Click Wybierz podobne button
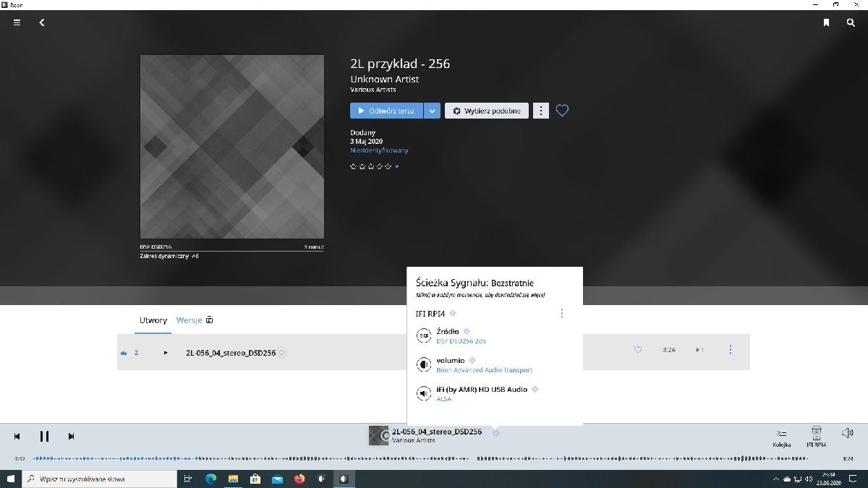 (x=487, y=111)
